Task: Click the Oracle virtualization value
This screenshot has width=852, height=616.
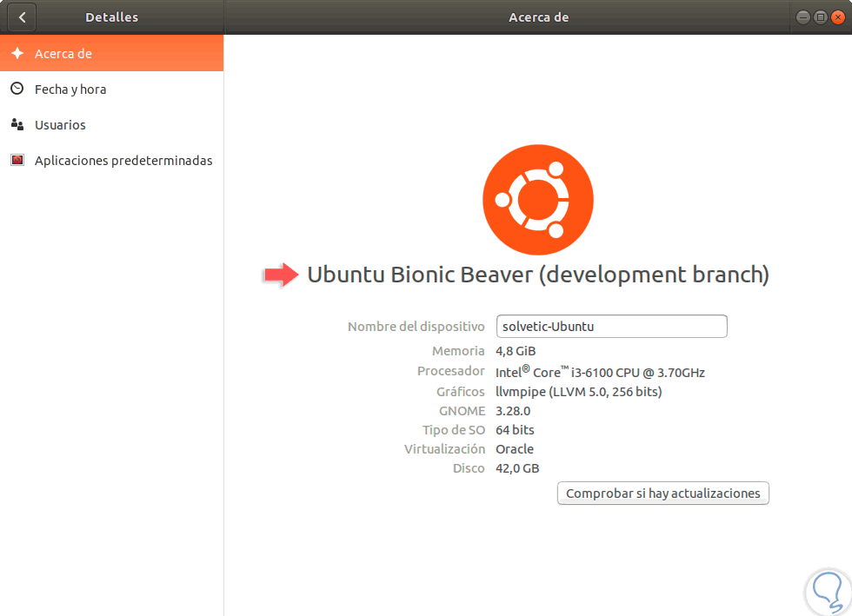Action: (515, 449)
